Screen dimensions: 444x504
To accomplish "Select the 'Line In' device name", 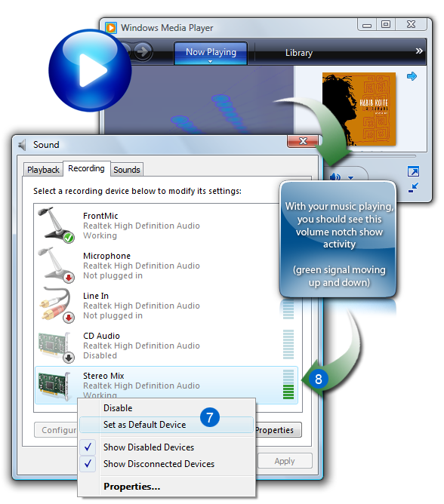I will [96, 296].
